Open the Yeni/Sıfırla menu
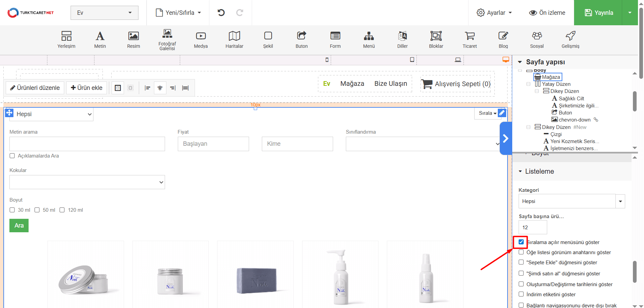This screenshot has height=308, width=644. (x=178, y=13)
